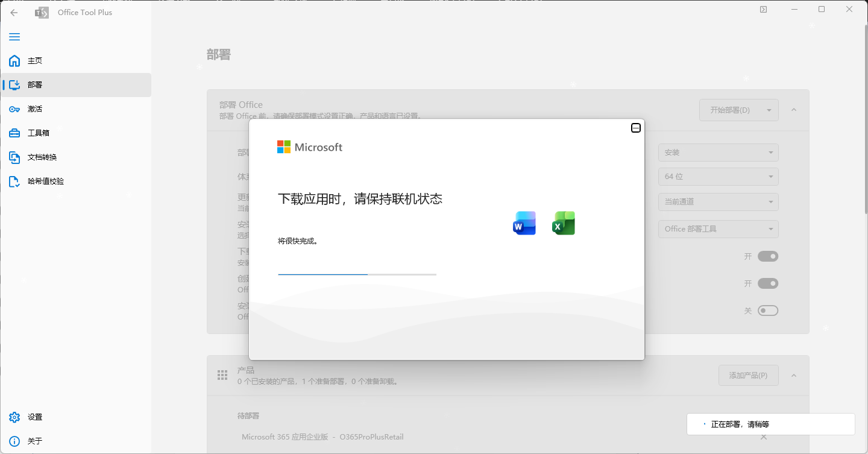Click the hamburger menu to collapse sidebar
The height and width of the screenshot is (454, 868).
coord(14,37)
